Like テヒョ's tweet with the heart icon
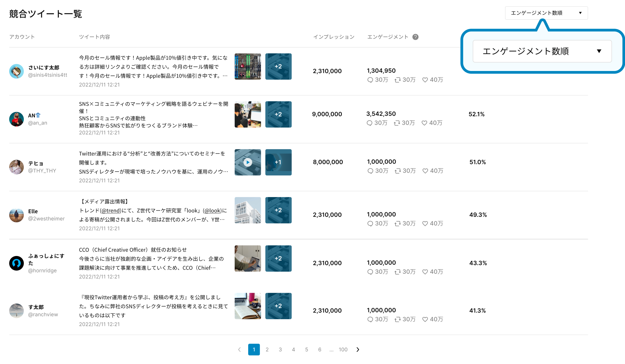 click(425, 171)
